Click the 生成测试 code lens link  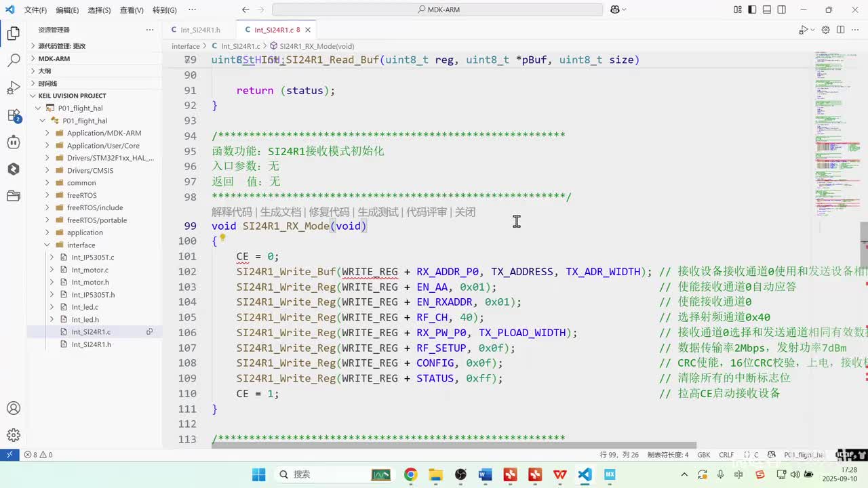click(x=378, y=212)
